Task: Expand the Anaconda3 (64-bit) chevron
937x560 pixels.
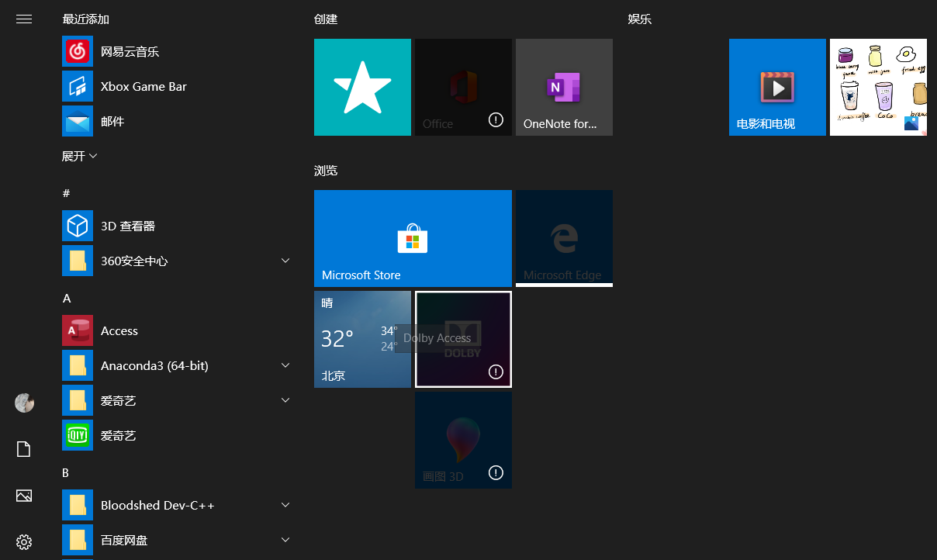Action: pos(285,365)
